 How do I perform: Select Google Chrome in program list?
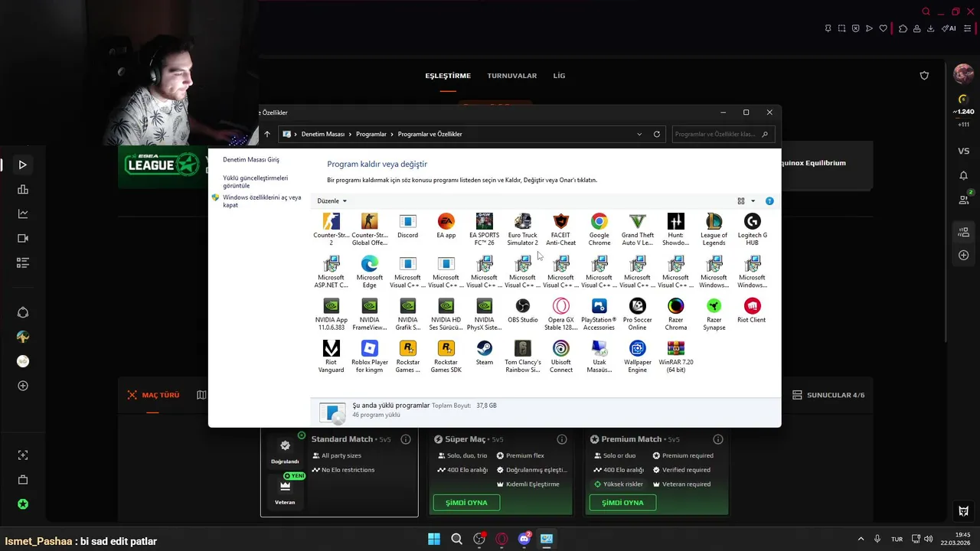click(x=599, y=229)
